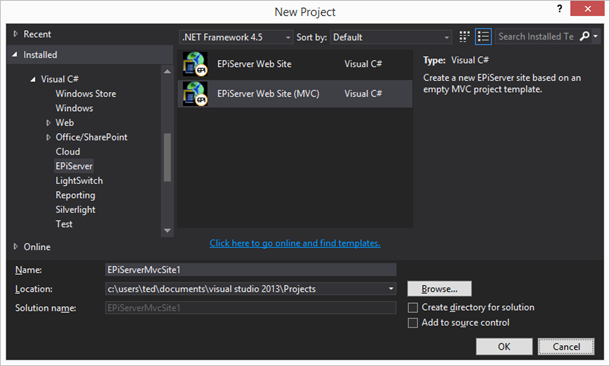610x366 pixels.
Task: Click the tree scrollbar down arrow
Action: (x=167, y=231)
